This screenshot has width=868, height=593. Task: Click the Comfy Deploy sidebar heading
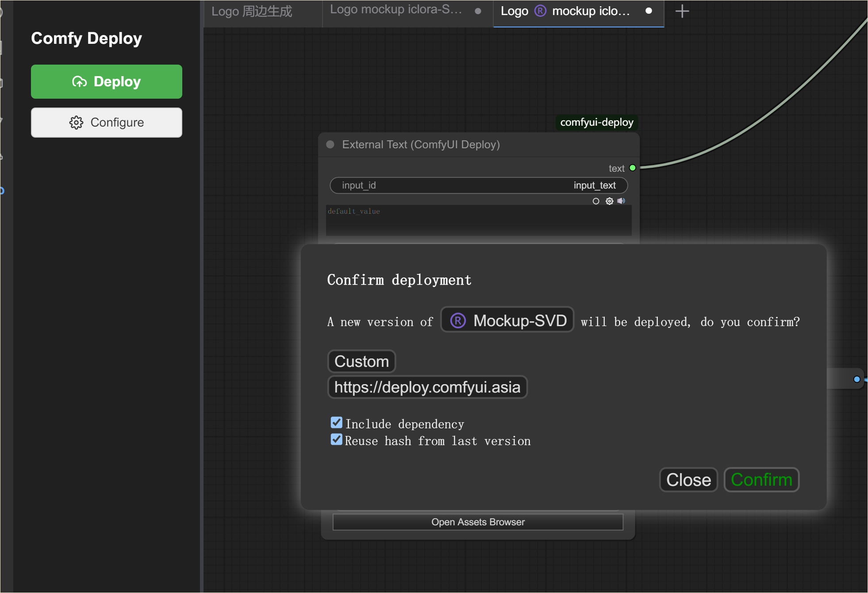coord(86,39)
